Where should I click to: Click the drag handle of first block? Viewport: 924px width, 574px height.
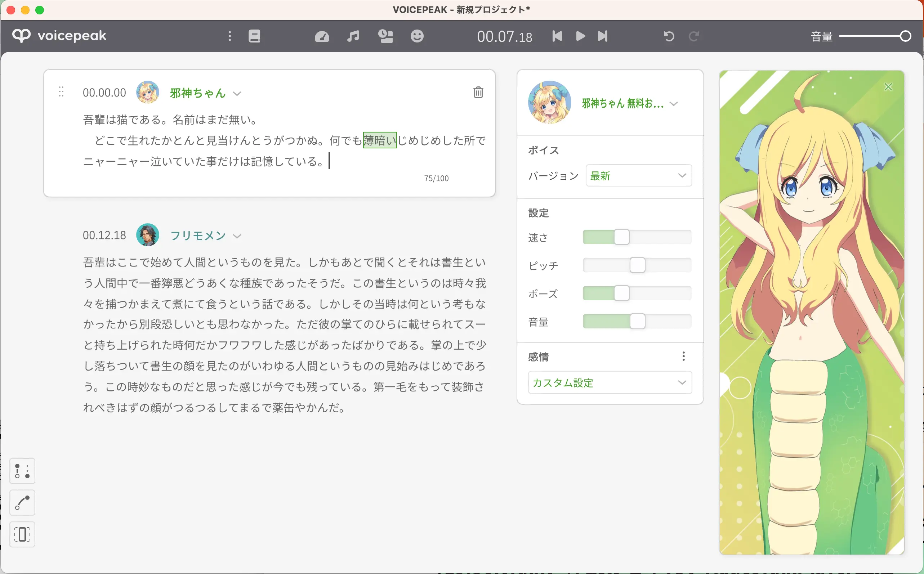click(61, 91)
